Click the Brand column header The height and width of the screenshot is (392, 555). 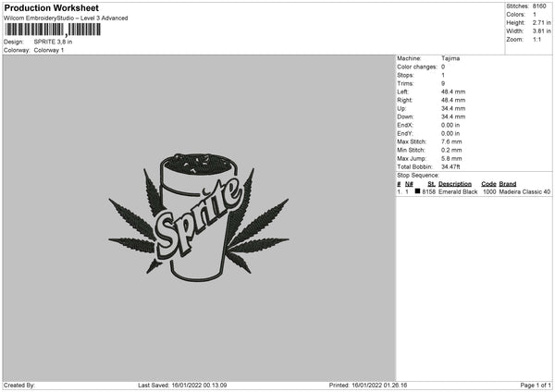tap(508, 184)
